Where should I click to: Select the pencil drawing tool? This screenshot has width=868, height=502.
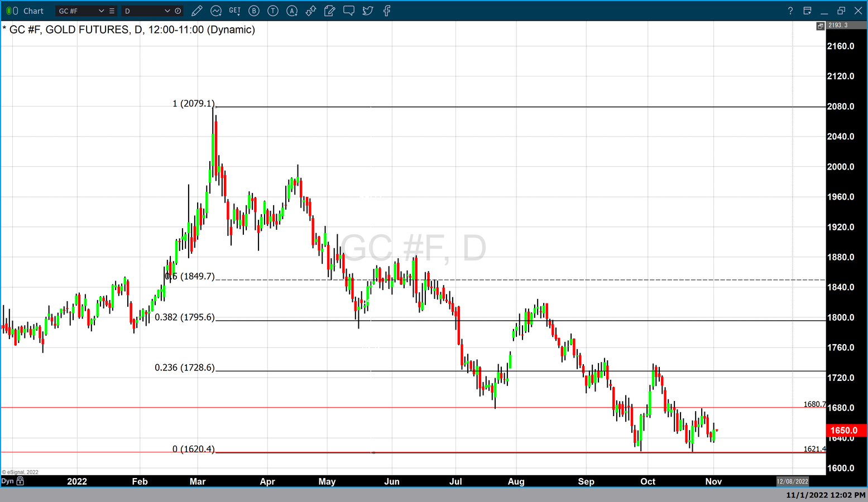tap(196, 11)
